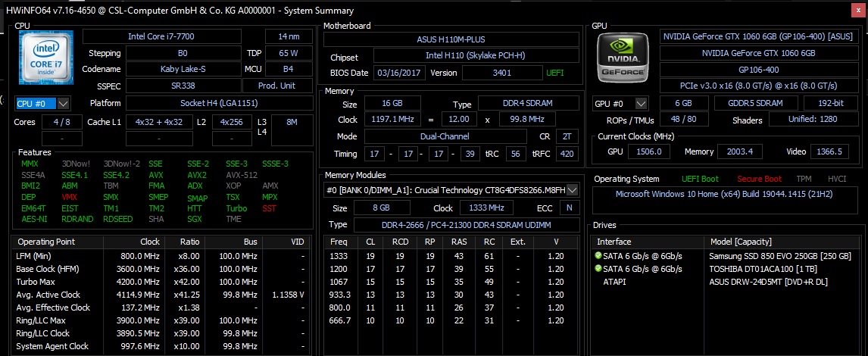This screenshot has height=356, width=868.
Task: Click the BIOS version 3401 field
Action: pos(503,73)
